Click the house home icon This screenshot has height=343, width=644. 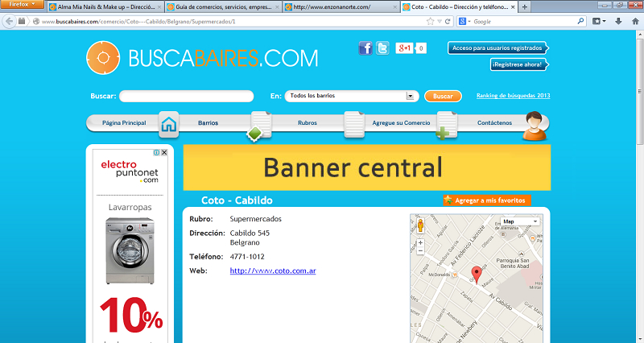169,124
